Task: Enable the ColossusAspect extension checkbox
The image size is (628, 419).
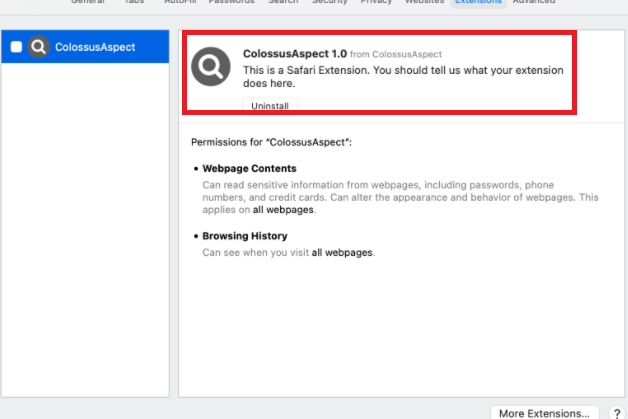Action: pyautogui.click(x=16, y=47)
